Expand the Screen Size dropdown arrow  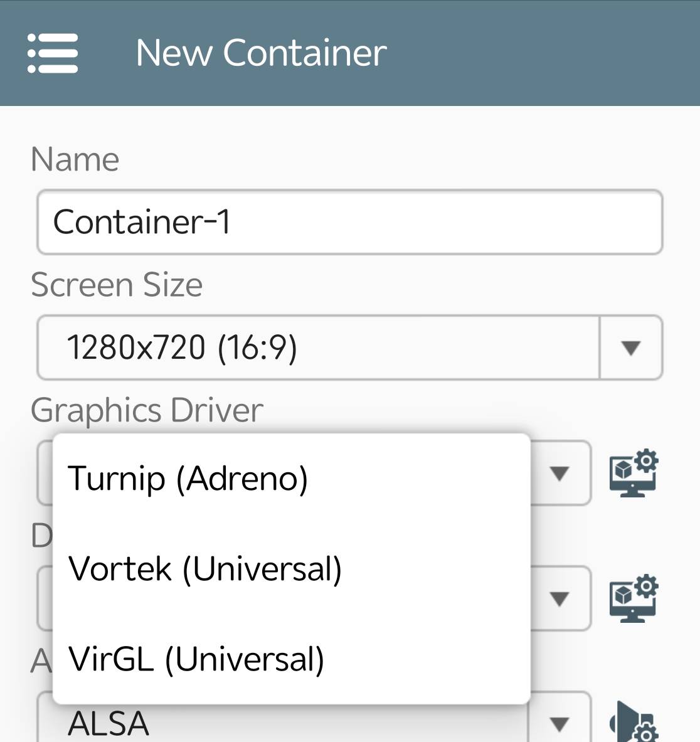point(631,348)
